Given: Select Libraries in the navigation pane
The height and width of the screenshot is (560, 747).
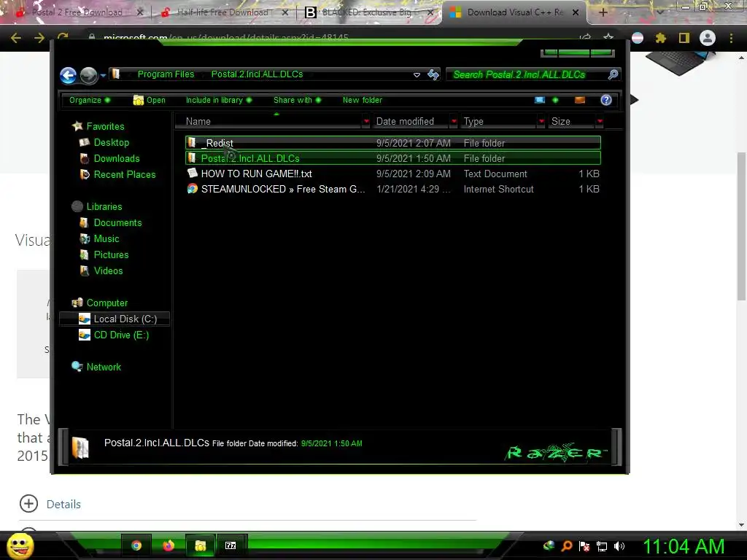Looking at the screenshot, I should coord(104,206).
